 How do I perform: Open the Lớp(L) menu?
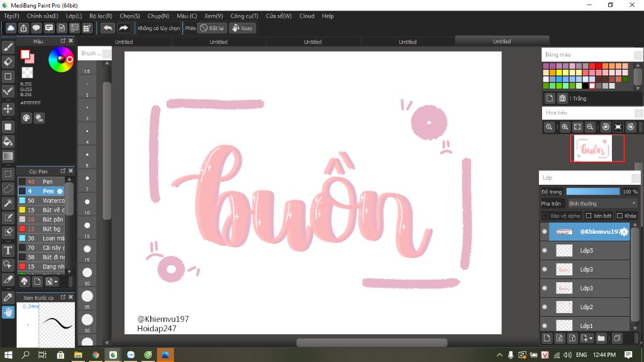pos(74,16)
